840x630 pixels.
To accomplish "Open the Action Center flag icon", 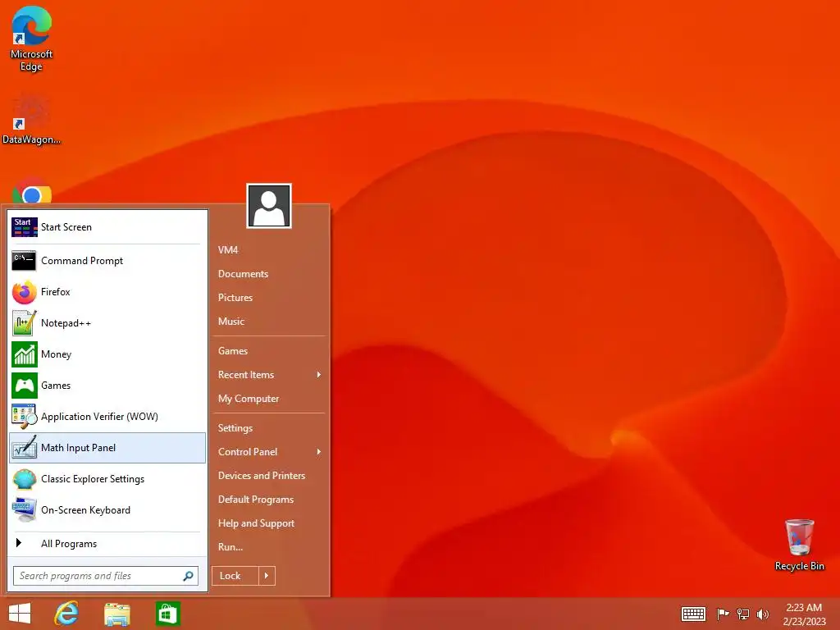I will (x=723, y=614).
